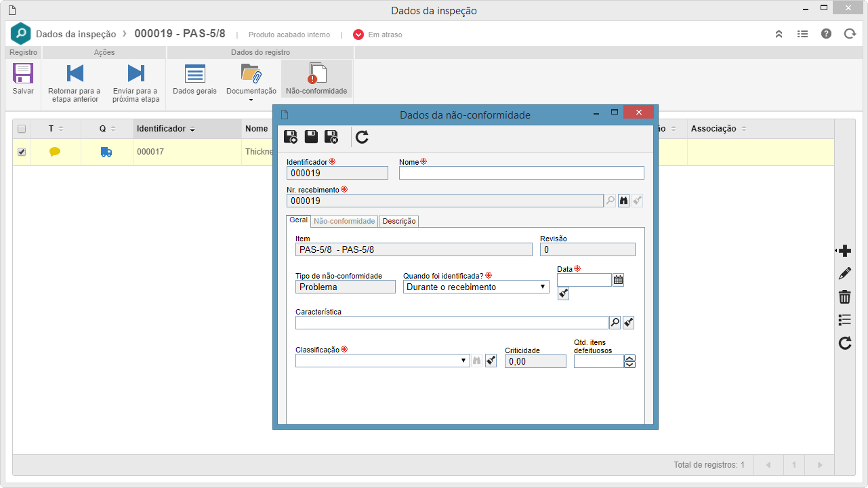The width and height of the screenshot is (868, 488).
Task: Click the Tipo de não-conformidade Problema field
Action: [x=346, y=287]
